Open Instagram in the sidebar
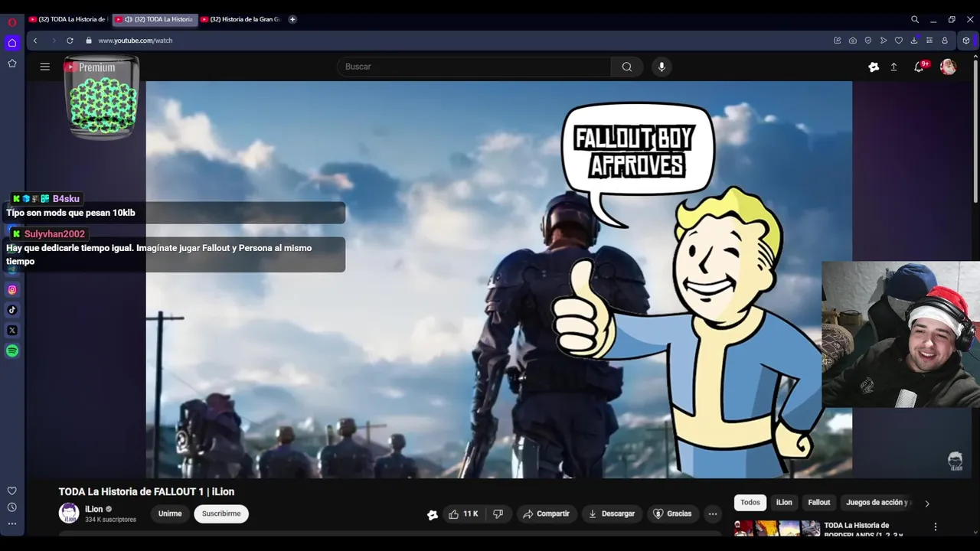The width and height of the screenshot is (980, 551). (12, 289)
